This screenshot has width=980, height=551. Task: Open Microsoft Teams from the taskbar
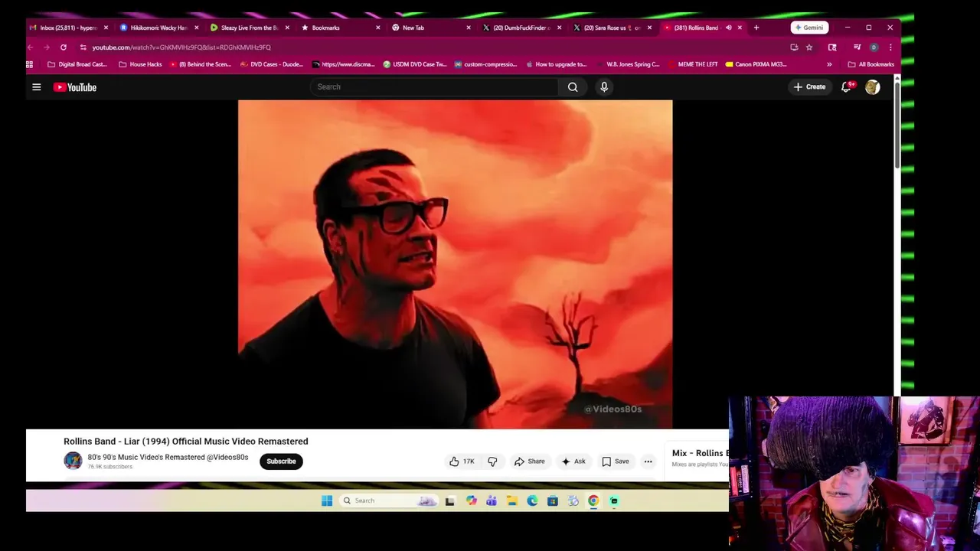click(492, 500)
